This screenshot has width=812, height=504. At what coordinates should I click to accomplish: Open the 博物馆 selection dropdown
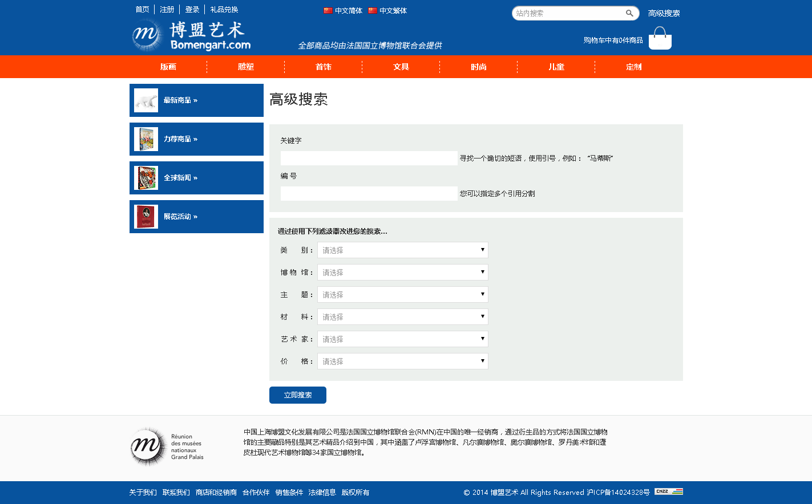[402, 272]
